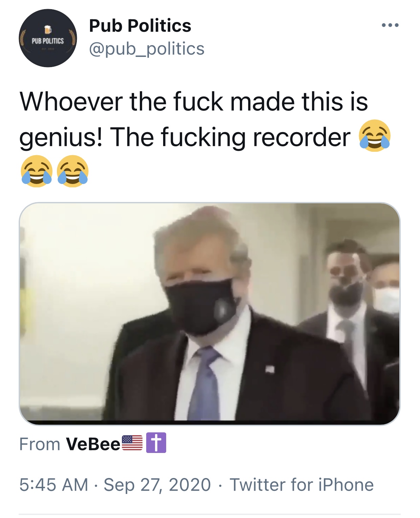Open the Twitter for iPhone source link
The image size is (420, 518).
pos(302,484)
